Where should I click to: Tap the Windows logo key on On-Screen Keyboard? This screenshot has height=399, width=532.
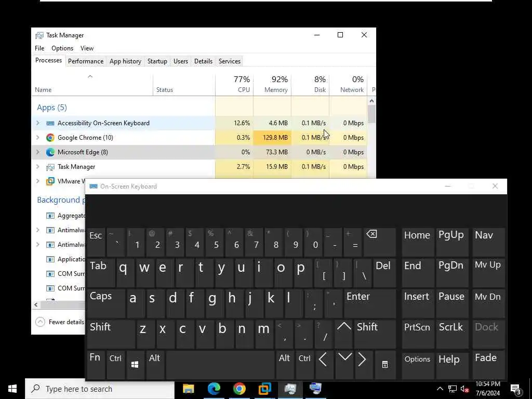(135, 364)
